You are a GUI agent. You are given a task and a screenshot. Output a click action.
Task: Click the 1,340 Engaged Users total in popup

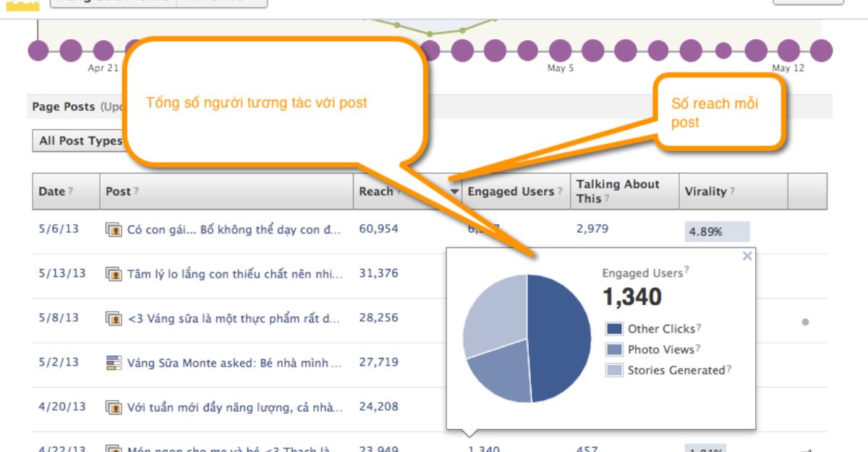[x=632, y=297]
